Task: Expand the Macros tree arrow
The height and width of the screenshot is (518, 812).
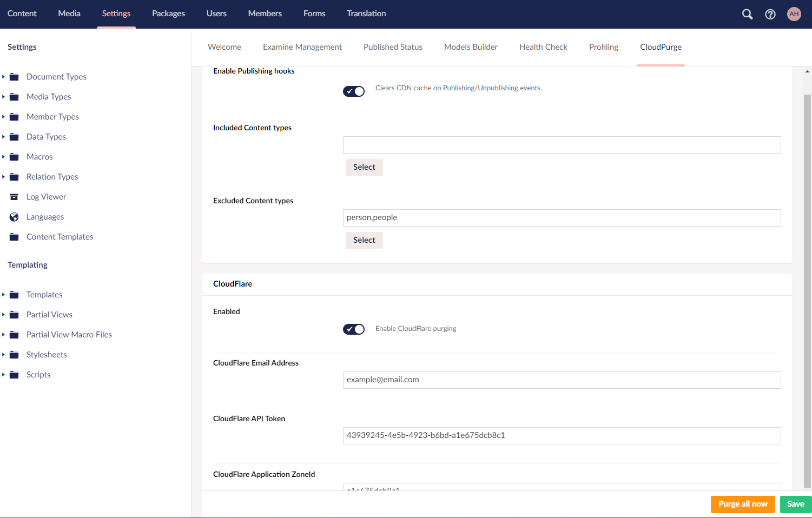Action: (3, 157)
